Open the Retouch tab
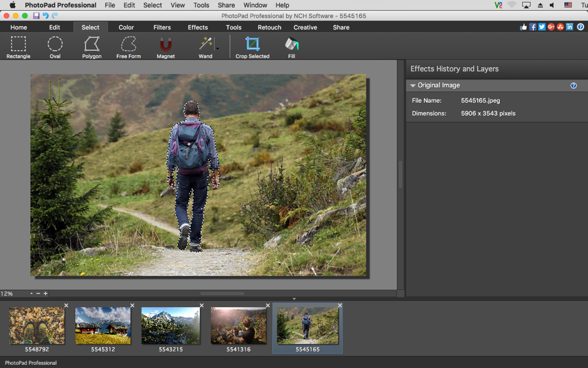588x368 pixels. [x=269, y=28]
